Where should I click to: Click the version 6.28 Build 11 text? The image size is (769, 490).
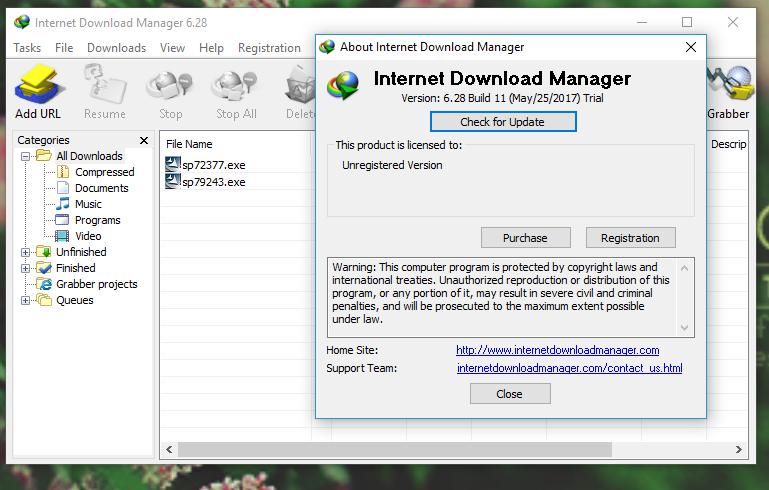[502, 98]
